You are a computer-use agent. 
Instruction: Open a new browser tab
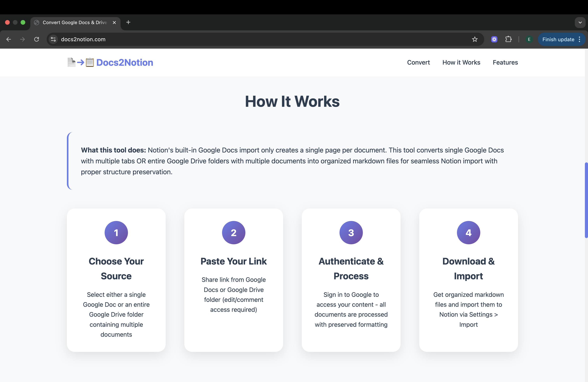pos(128,23)
